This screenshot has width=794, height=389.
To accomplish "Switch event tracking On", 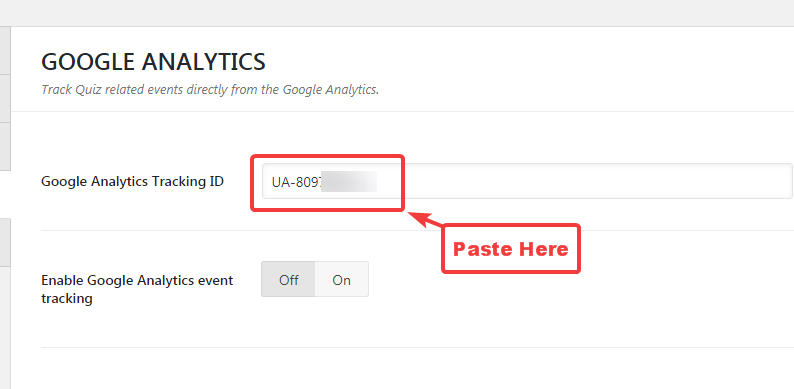I will 342,280.
